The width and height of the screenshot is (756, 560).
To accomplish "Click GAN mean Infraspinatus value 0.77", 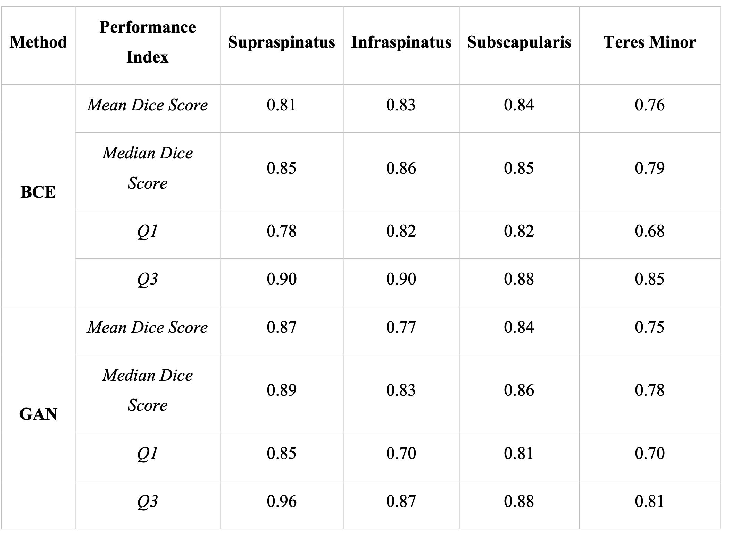I will 401,327.
